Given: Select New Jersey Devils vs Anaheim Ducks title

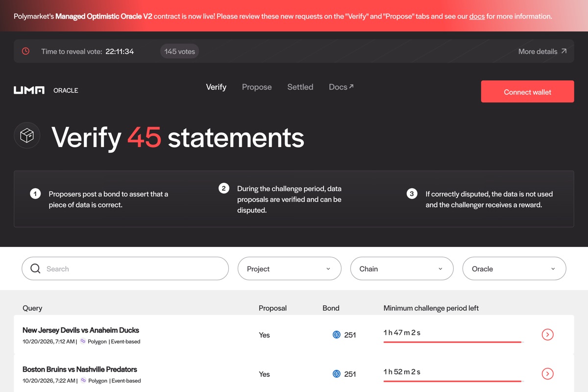Looking at the screenshot, I should [x=81, y=330].
